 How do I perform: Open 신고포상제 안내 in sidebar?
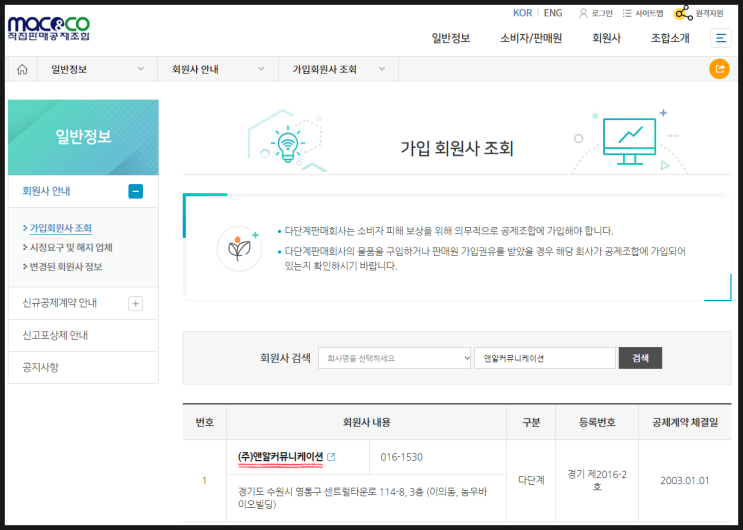(x=55, y=336)
